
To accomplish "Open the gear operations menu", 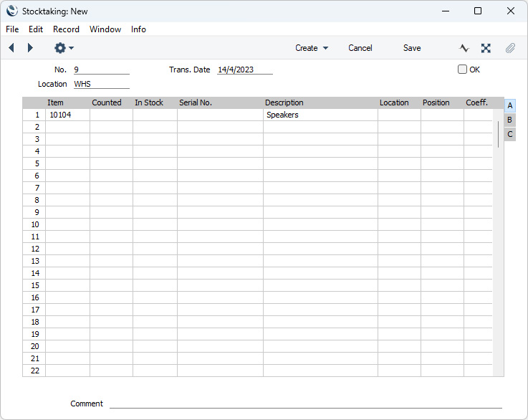I will click(x=63, y=48).
